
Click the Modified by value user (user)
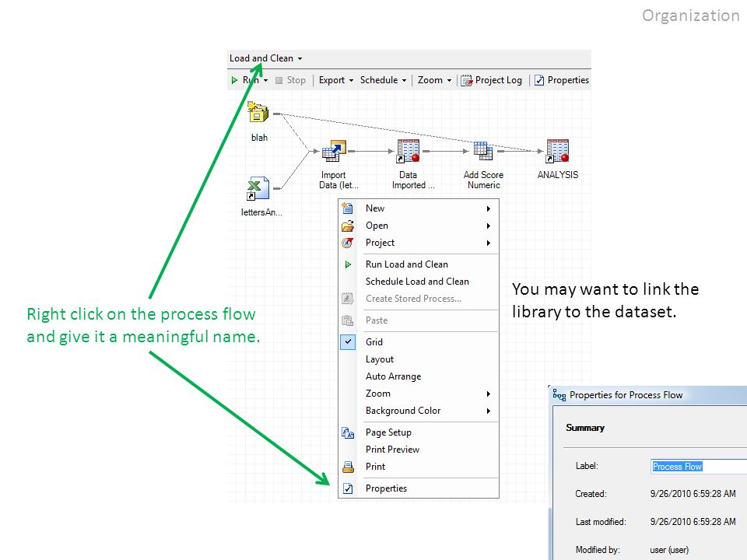[669, 550]
